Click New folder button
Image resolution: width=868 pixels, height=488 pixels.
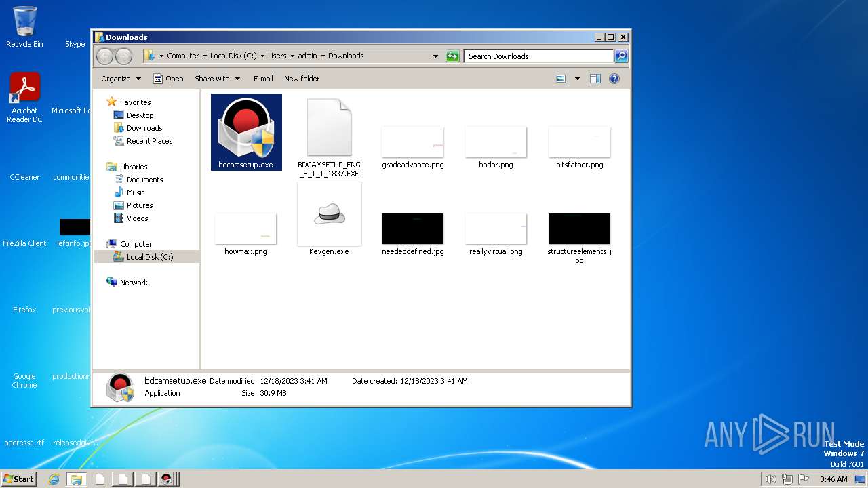302,79
